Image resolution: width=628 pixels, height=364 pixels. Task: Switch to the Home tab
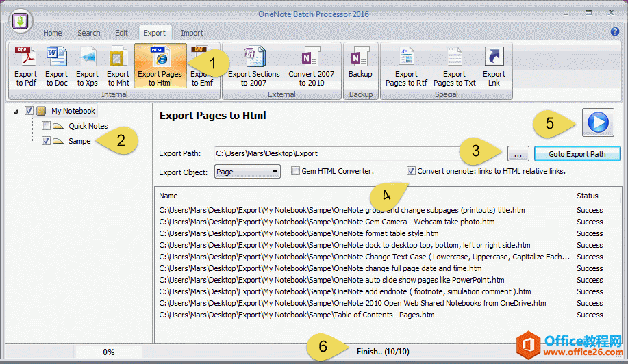pos(53,33)
